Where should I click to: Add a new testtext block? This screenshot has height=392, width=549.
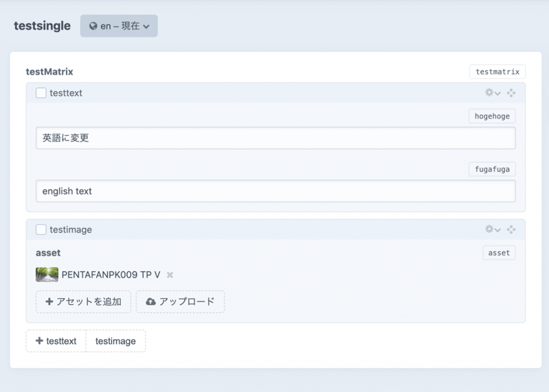[56, 341]
